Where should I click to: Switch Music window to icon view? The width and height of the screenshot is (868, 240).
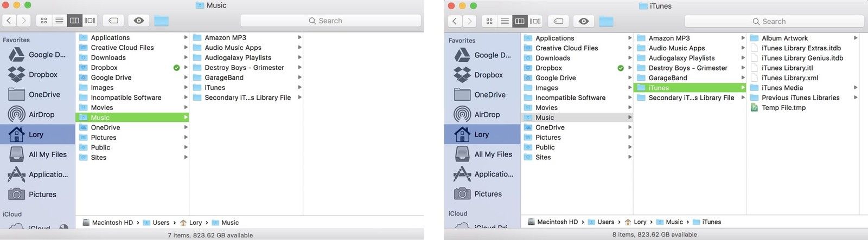(x=44, y=21)
